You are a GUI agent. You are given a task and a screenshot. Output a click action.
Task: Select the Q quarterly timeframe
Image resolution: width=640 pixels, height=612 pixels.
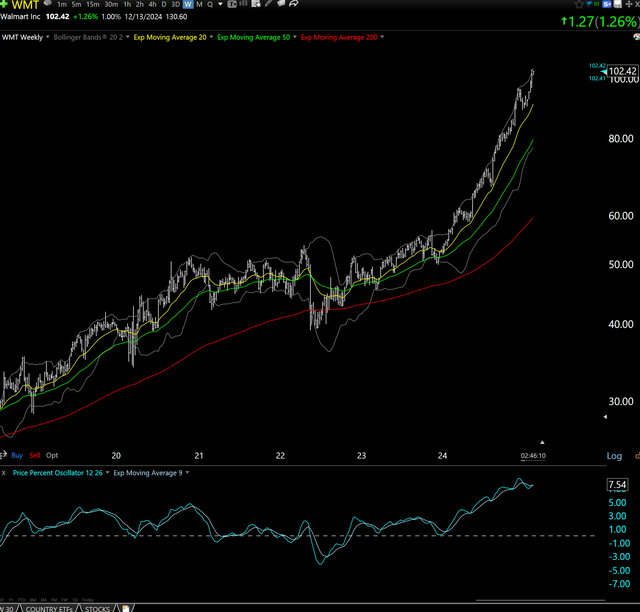(x=210, y=4)
